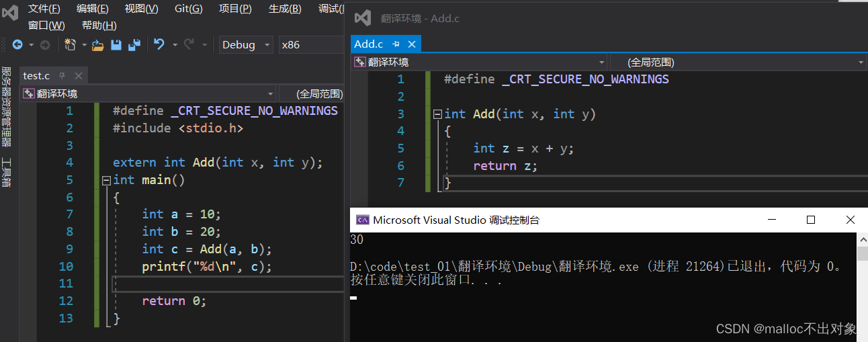Open the 生成(B) build menu
Screen dimensions: 868x342
(x=285, y=9)
